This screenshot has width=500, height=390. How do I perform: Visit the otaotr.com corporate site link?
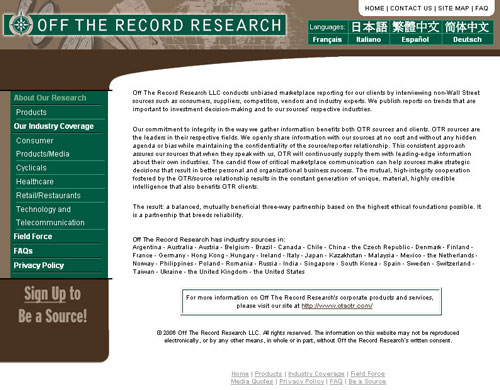pyautogui.click(x=337, y=306)
